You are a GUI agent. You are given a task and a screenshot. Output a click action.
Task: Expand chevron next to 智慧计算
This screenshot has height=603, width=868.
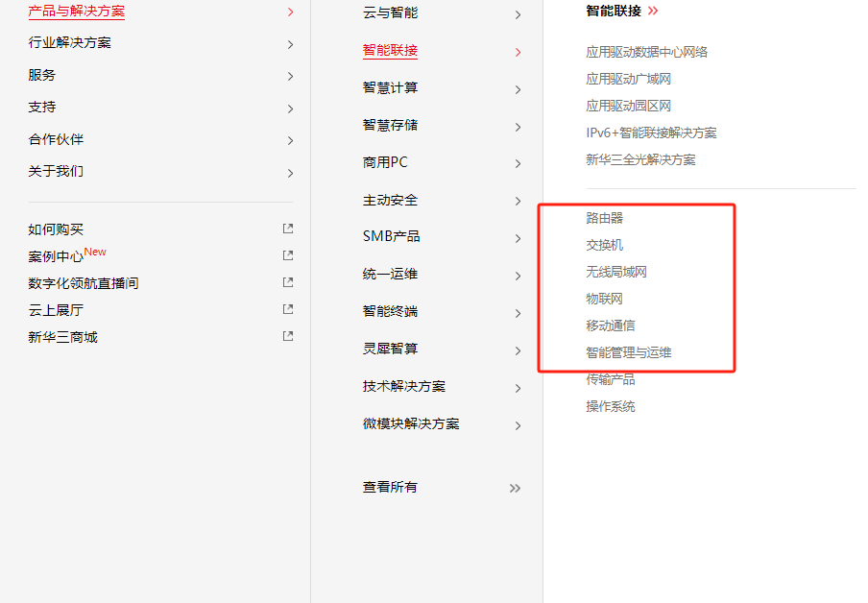[518, 89]
